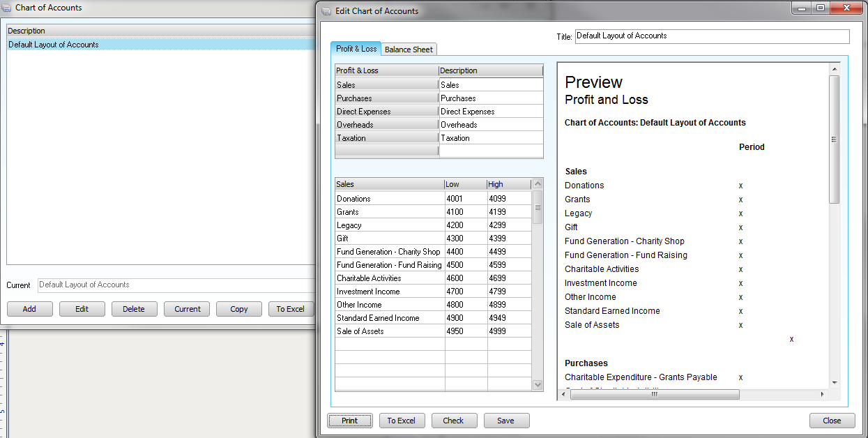Viewport: 868px width, 438px height.
Task: Select Default Layout of Accounts list entry
Action: pos(54,45)
